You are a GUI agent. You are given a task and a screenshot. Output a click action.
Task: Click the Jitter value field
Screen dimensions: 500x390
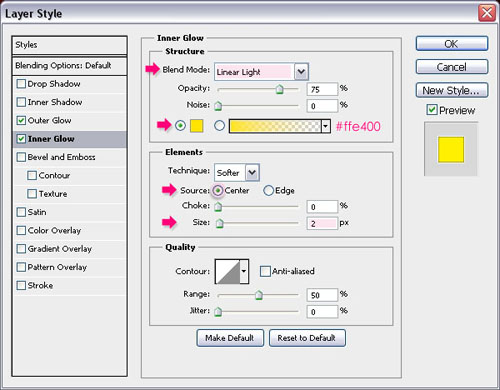(322, 312)
